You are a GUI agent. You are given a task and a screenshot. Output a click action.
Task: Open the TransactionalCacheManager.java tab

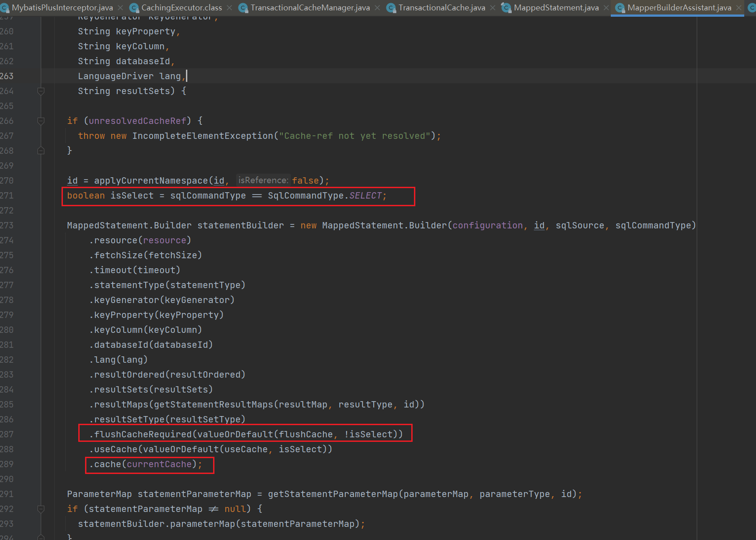(310, 8)
